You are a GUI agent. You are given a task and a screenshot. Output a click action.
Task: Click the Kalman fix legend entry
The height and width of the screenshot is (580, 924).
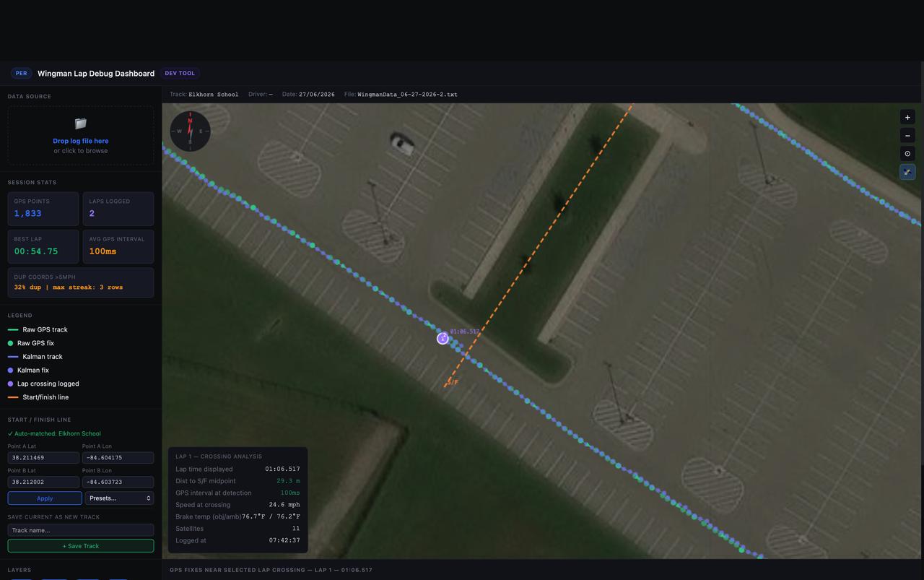pos(29,370)
